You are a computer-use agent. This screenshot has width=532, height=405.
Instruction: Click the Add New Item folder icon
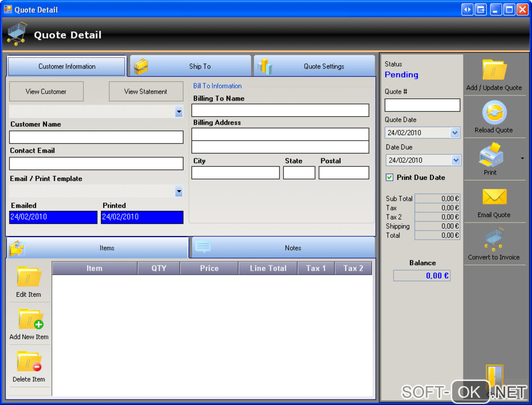(x=31, y=319)
